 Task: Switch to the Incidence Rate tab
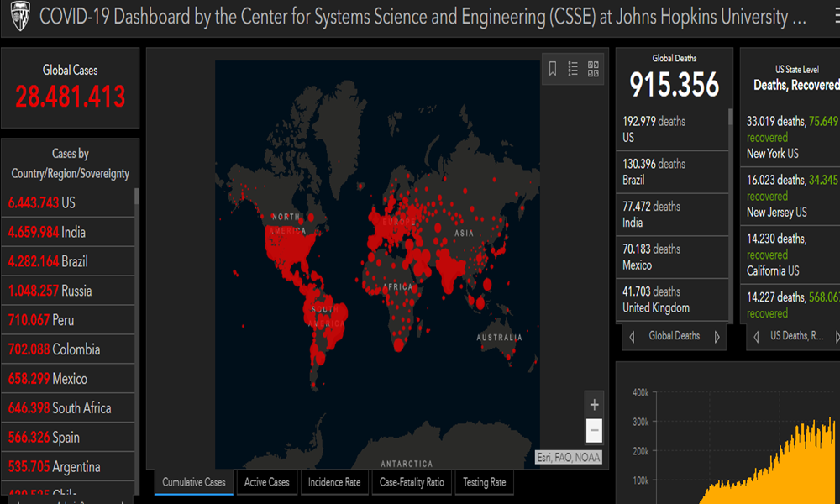[334, 482]
